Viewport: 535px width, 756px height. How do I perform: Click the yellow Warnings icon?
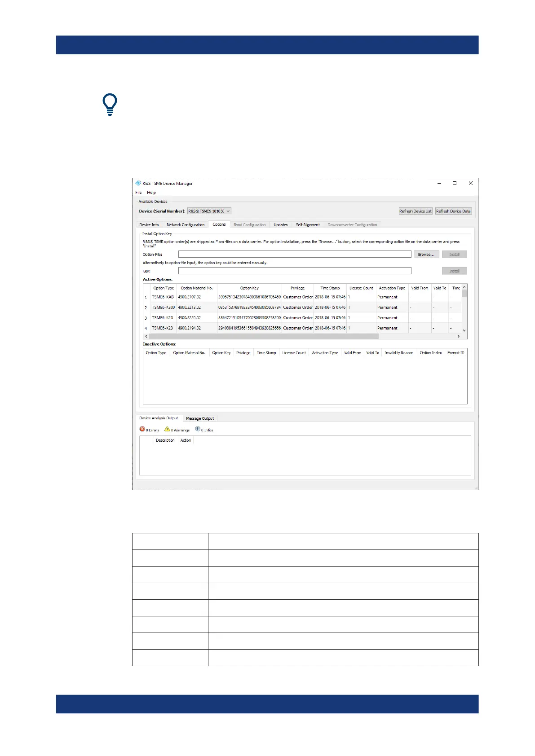[167, 429]
